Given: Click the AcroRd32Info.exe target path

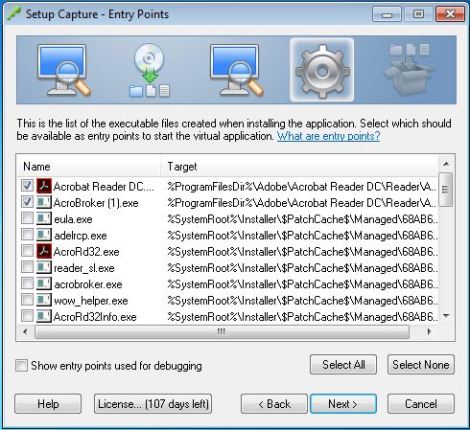Looking at the screenshot, I should 302,317.
